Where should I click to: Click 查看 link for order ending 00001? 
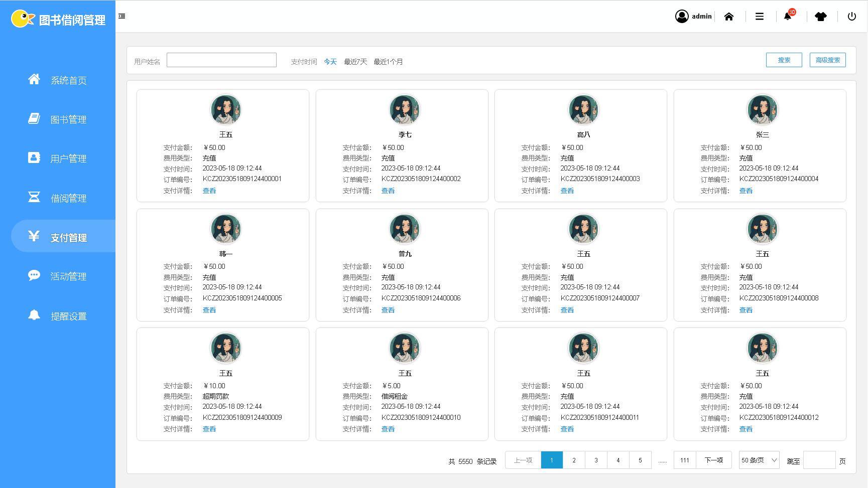[x=209, y=191]
